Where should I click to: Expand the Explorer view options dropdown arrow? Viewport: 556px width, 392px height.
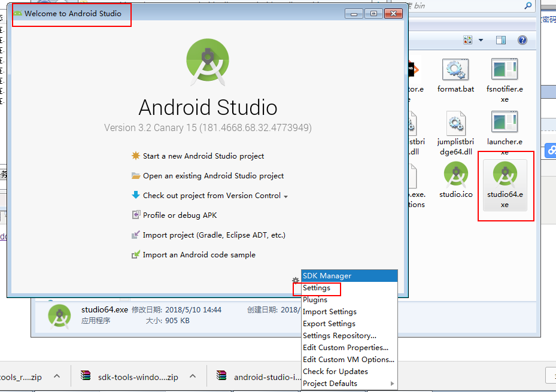481,40
